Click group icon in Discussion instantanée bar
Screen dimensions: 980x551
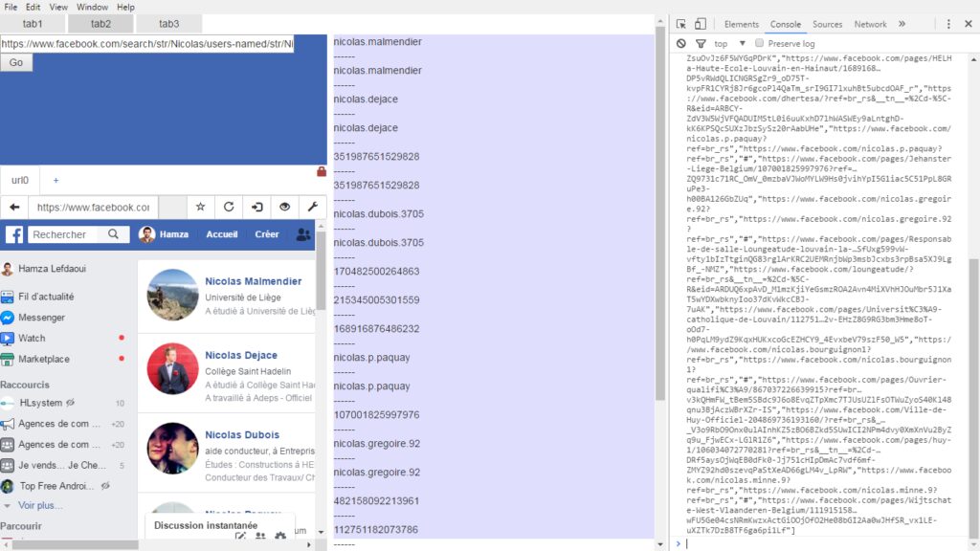pos(260,536)
